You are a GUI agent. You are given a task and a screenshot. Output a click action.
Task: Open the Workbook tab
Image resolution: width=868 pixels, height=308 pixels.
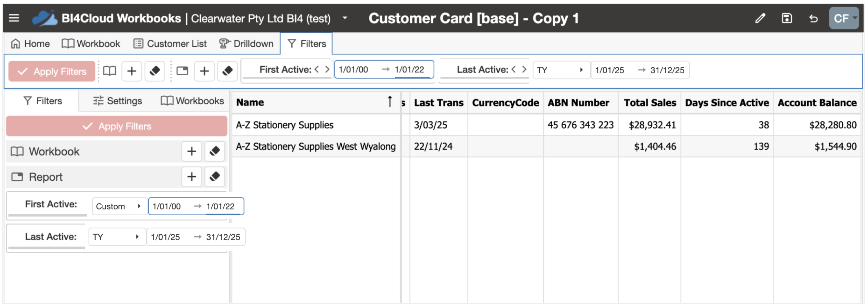pyautogui.click(x=91, y=44)
